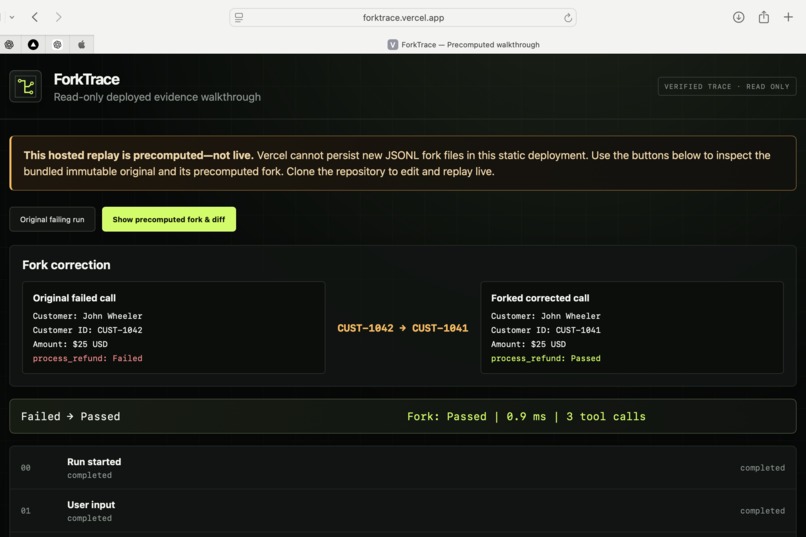
Task: Click 'Customer ID: CUST-1042' in original call
Action: point(87,330)
